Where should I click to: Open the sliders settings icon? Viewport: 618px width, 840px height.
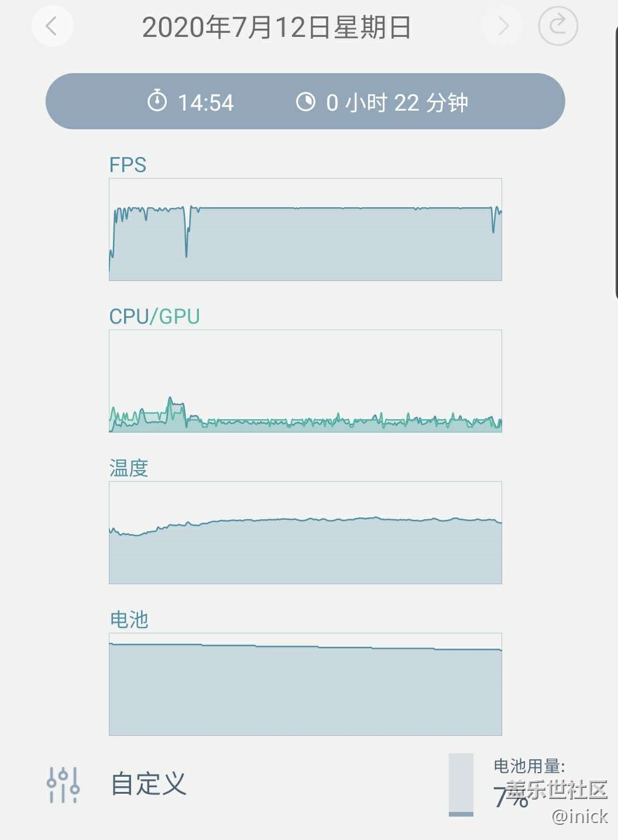point(63,784)
